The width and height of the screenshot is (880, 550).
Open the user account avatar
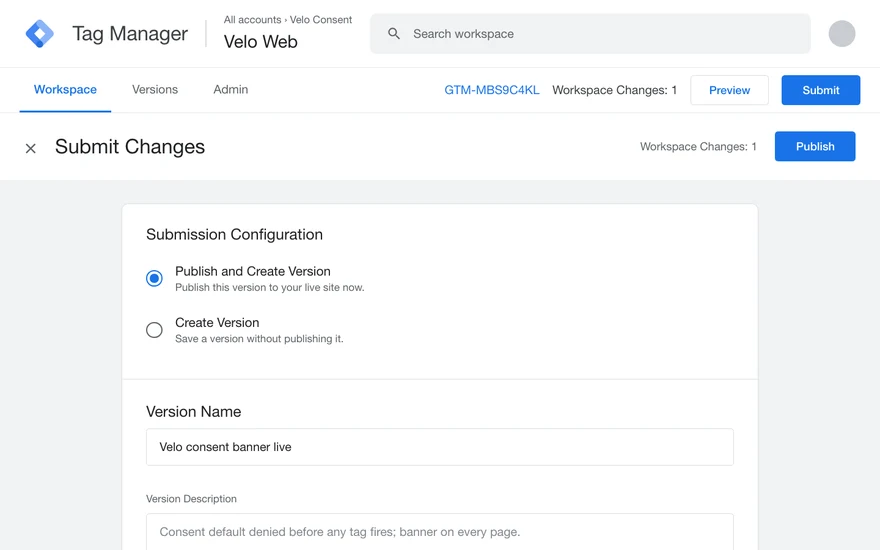pyautogui.click(x=842, y=34)
